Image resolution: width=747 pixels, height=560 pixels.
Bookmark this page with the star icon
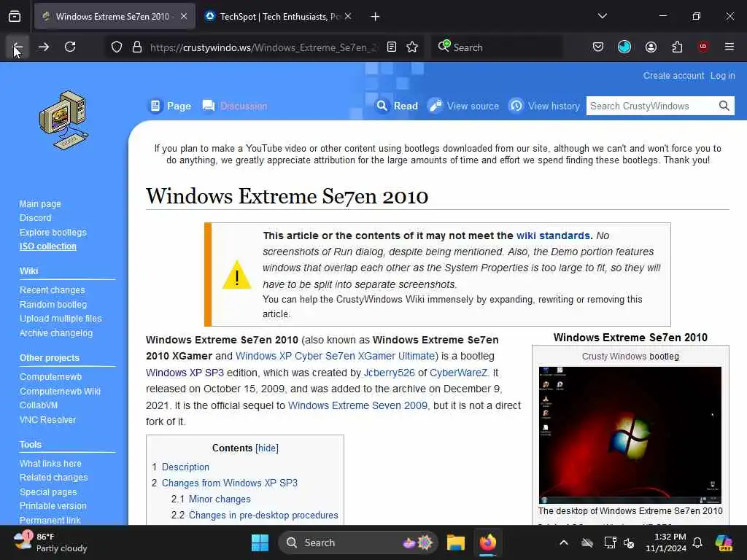413,47
